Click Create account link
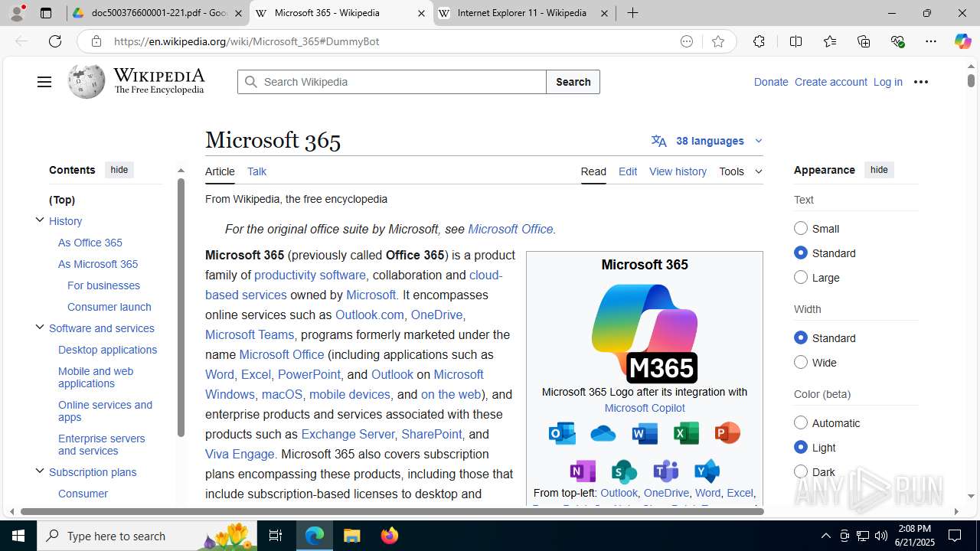The height and width of the screenshot is (551, 980). (831, 82)
